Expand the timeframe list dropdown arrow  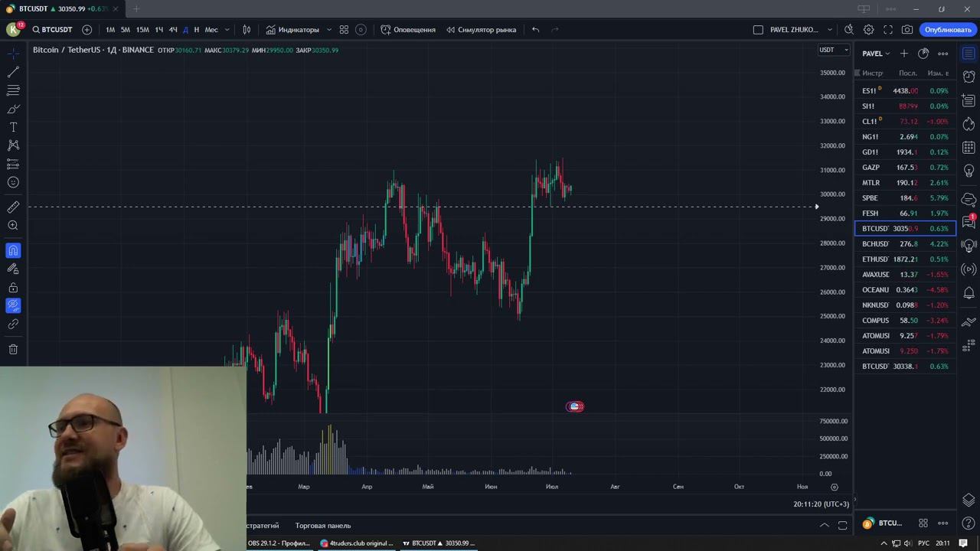point(227,30)
